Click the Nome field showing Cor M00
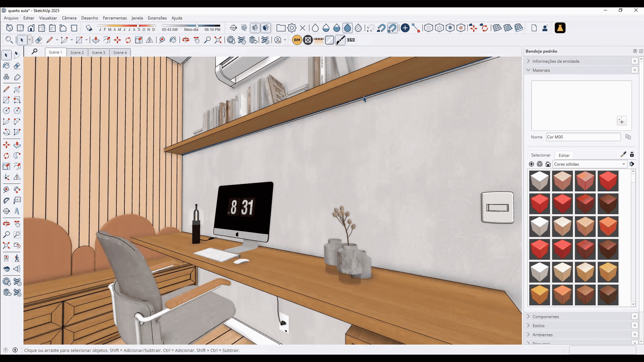 [x=583, y=137]
